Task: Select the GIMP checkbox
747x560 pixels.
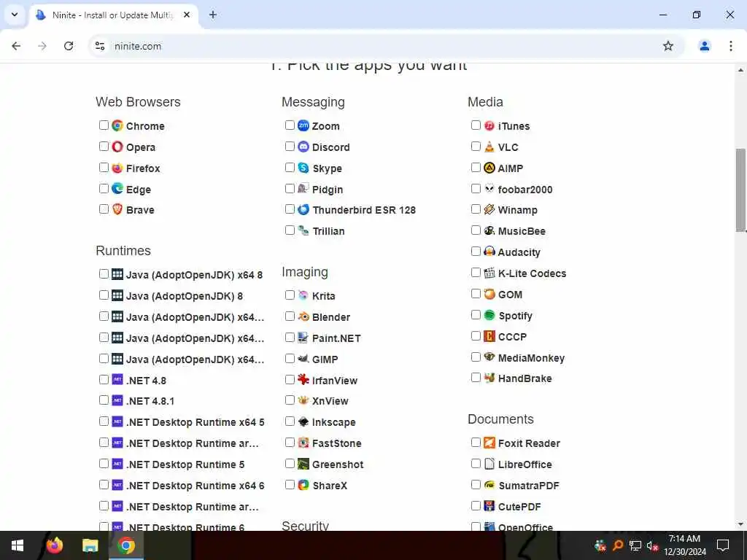Action: point(290,358)
